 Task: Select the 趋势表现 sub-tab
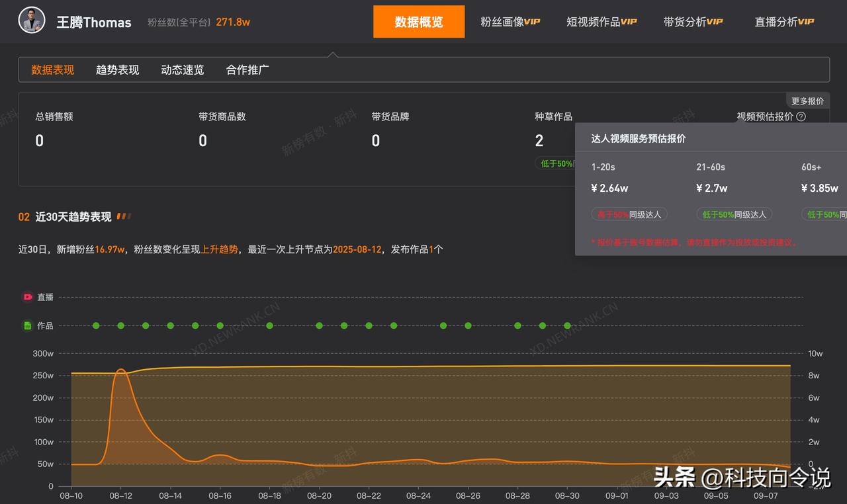(x=118, y=69)
